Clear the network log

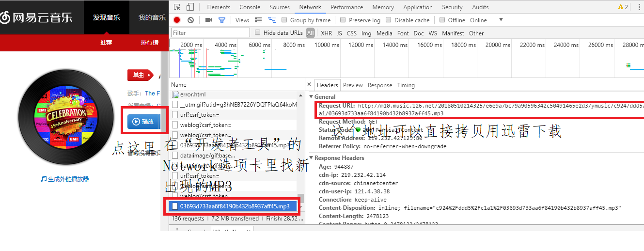point(190,20)
